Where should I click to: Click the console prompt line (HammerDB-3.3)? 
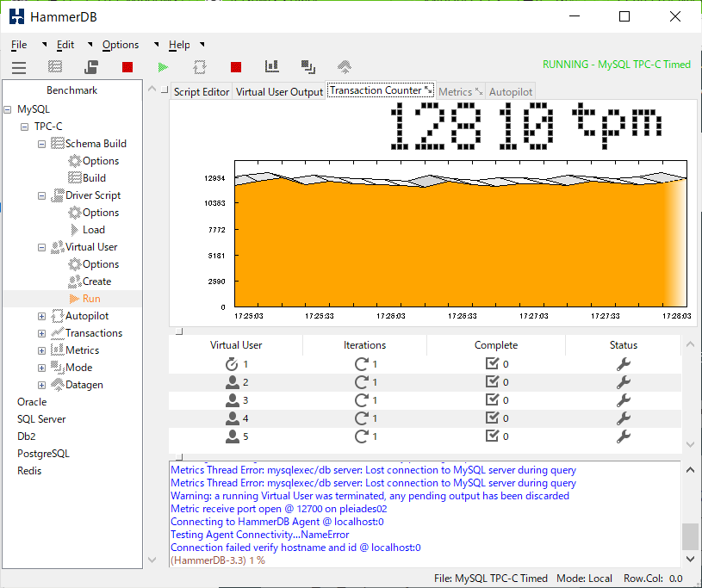(218, 560)
